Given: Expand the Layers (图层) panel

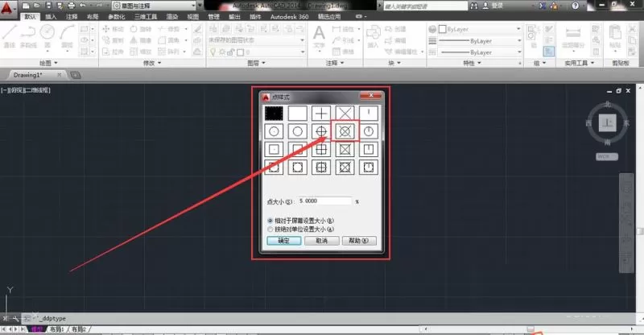Looking at the screenshot, I should (256, 63).
